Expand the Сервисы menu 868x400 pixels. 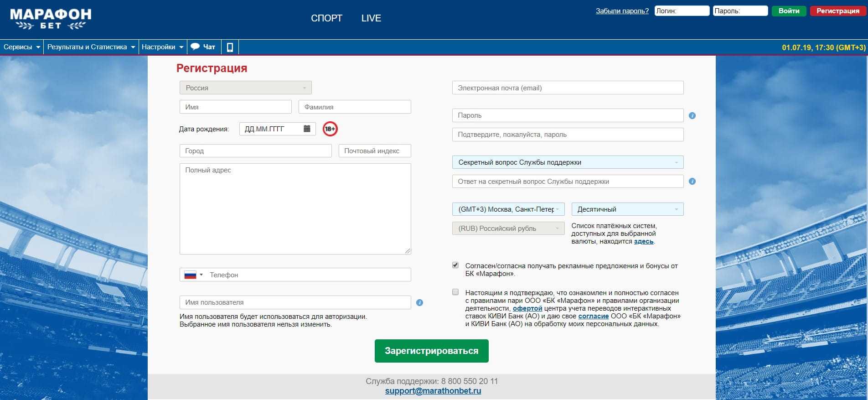click(22, 47)
